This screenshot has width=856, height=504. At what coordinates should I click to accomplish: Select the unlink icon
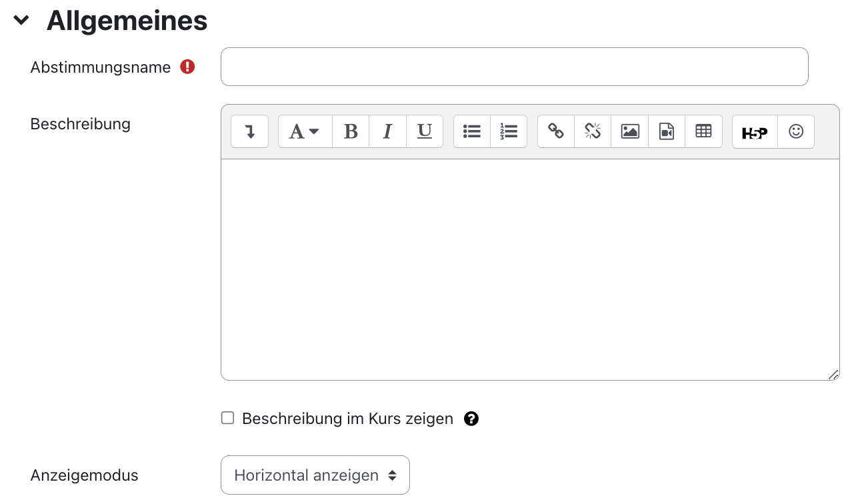[592, 131]
